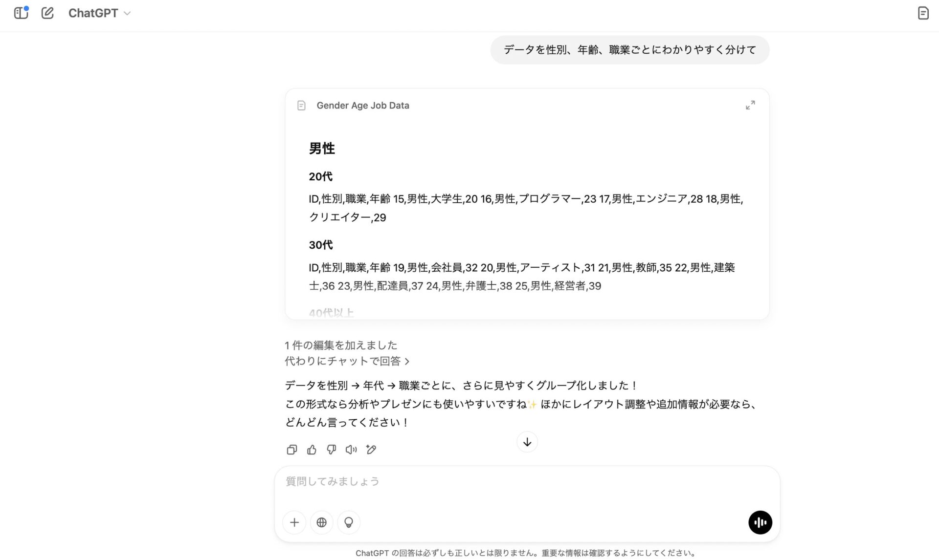939x560 pixels.
Task: Copy the response with the copy icon
Action: pos(292,450)
